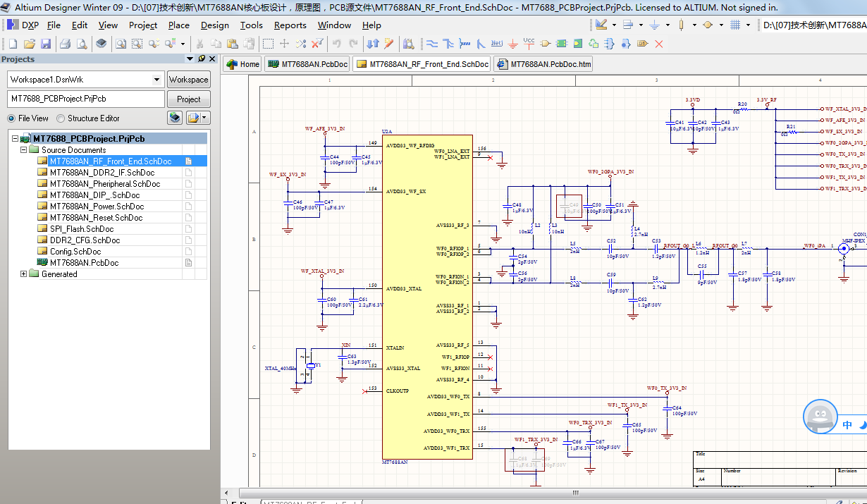Screen dimensions: 867x504
Task: Click the Cross Probe icon
Action: pos(388,44)
